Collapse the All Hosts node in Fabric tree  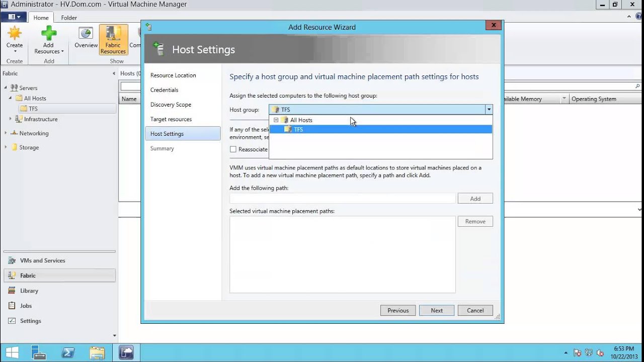point(10,98)
